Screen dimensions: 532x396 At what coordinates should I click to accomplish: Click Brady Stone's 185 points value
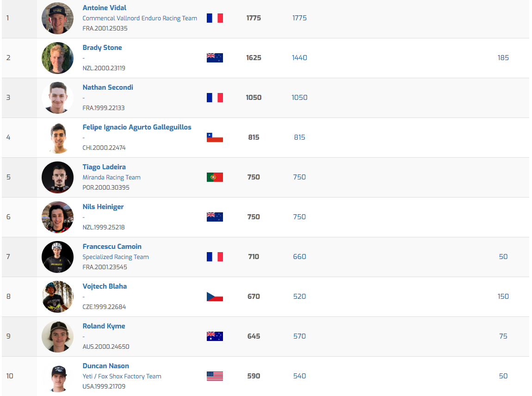pos(503,58)
